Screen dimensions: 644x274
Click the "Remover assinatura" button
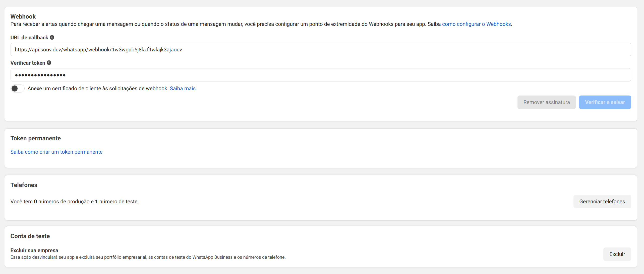tap(547, 102)
